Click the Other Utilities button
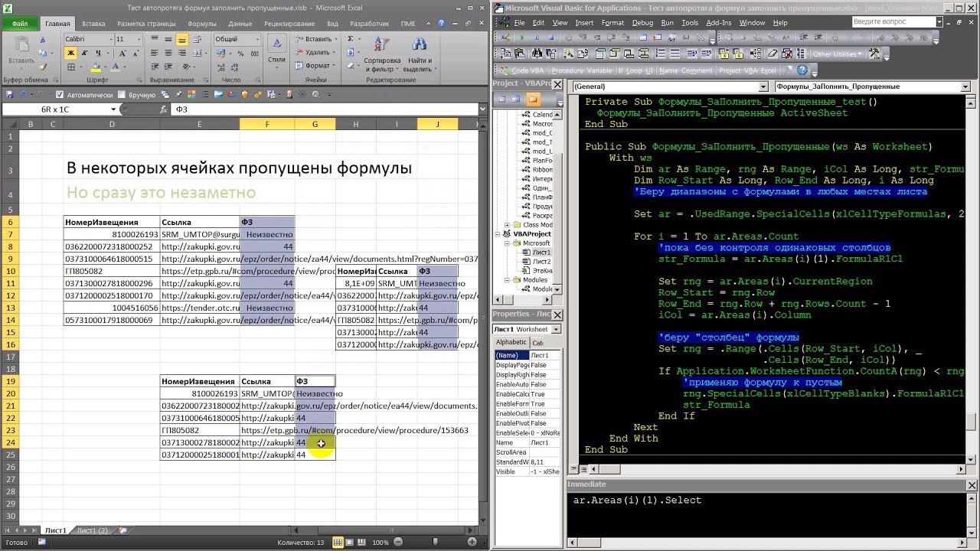980x551 pixels. tap(837, 54)
